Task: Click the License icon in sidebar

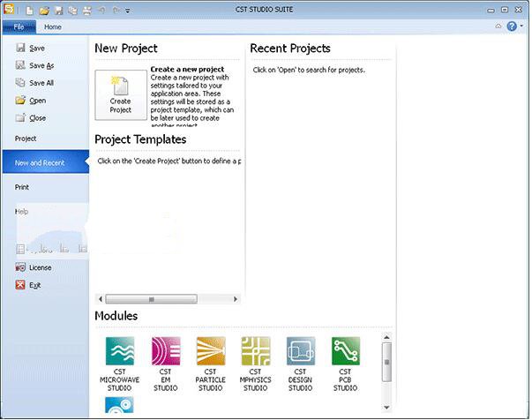Action: (20, 267)
